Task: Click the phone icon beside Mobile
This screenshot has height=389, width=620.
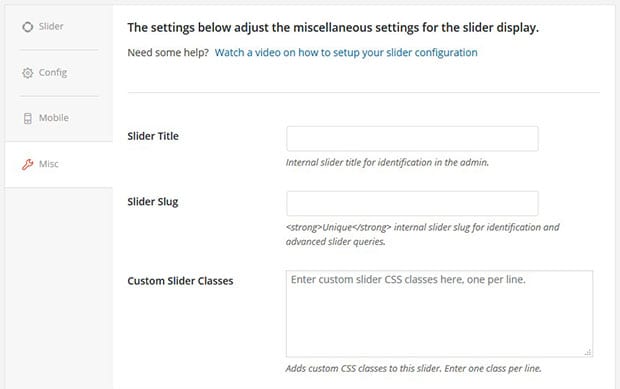Action: point(28,118)
